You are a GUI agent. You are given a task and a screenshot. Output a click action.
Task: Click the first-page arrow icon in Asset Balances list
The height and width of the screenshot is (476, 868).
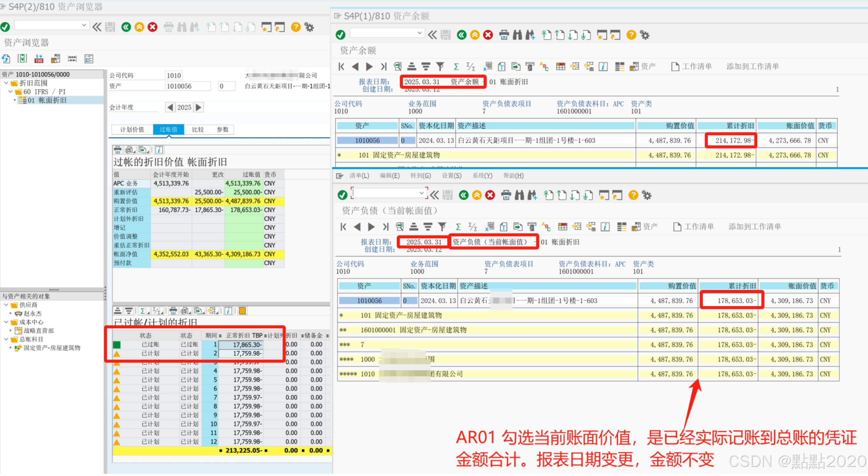click(341, 67)
